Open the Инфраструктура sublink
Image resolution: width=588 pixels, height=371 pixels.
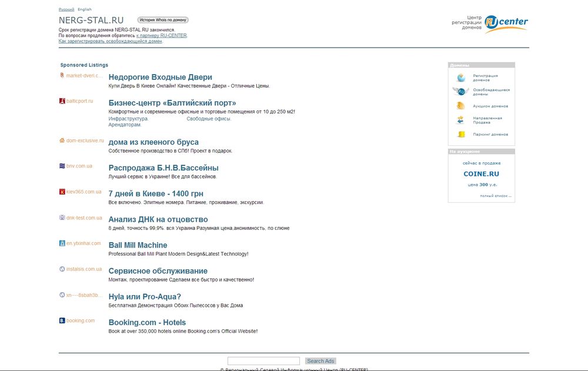click(128, 119)
